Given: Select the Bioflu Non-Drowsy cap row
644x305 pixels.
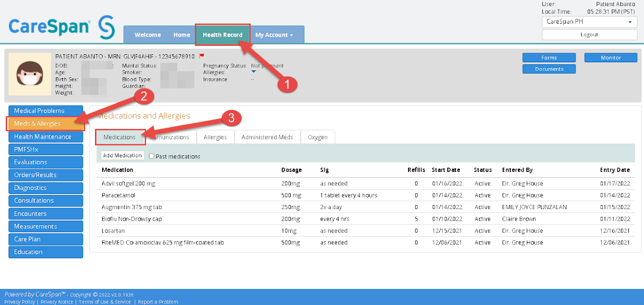Looking at the screenshot, I should point(366,219).
